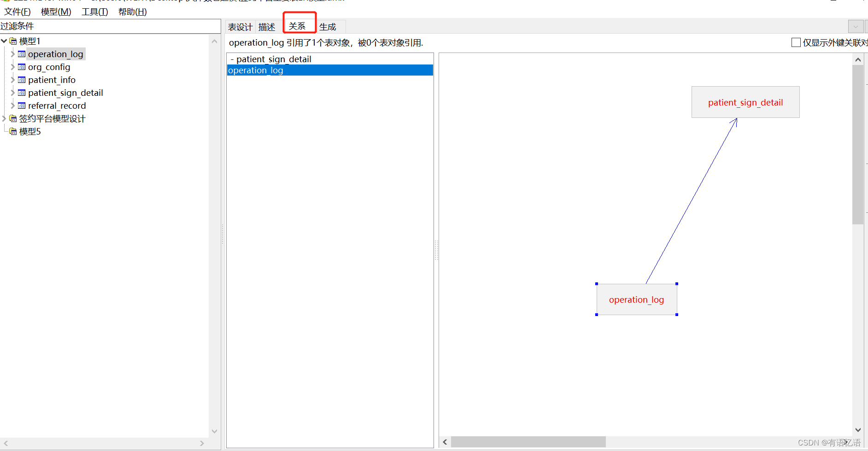
Task: Click the 签约平台模型设计 model icon
Action: point(13,118)
